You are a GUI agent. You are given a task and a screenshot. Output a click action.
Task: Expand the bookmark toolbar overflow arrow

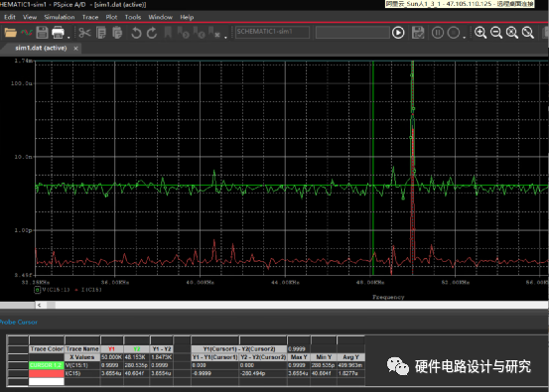pyautogui.click(x=225, y=37)
